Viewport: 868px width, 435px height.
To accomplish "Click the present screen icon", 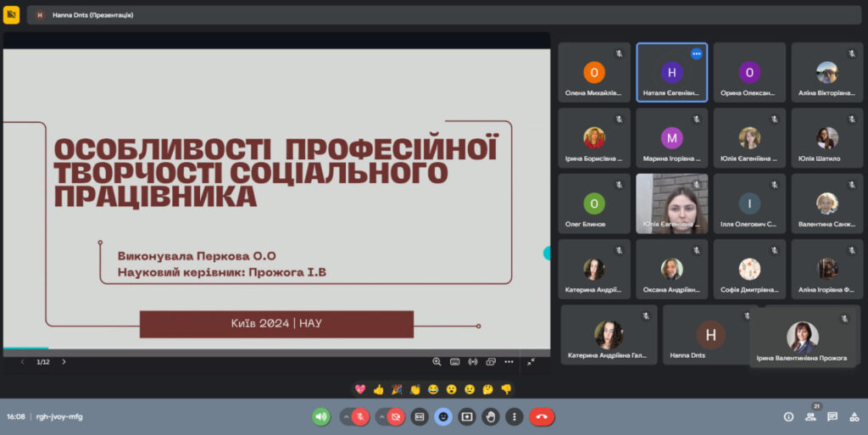I will click(x=466, y=416).
